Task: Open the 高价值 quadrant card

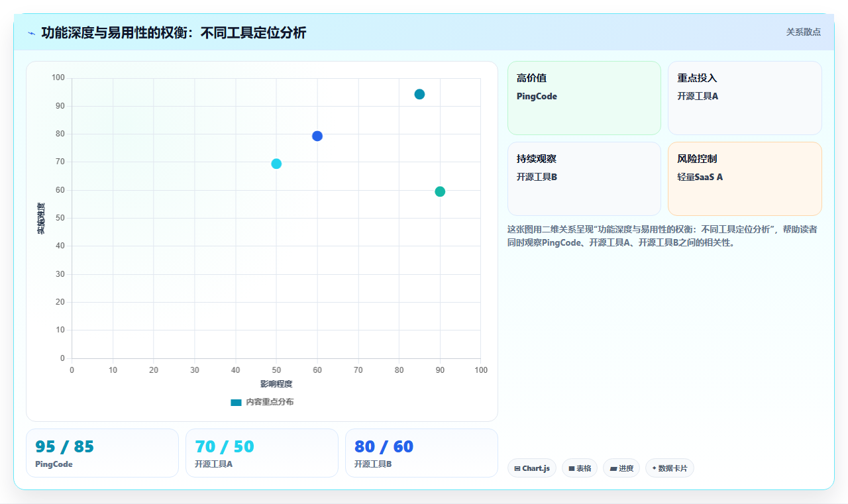Action: pyautogui.click(x=584, y=98)
